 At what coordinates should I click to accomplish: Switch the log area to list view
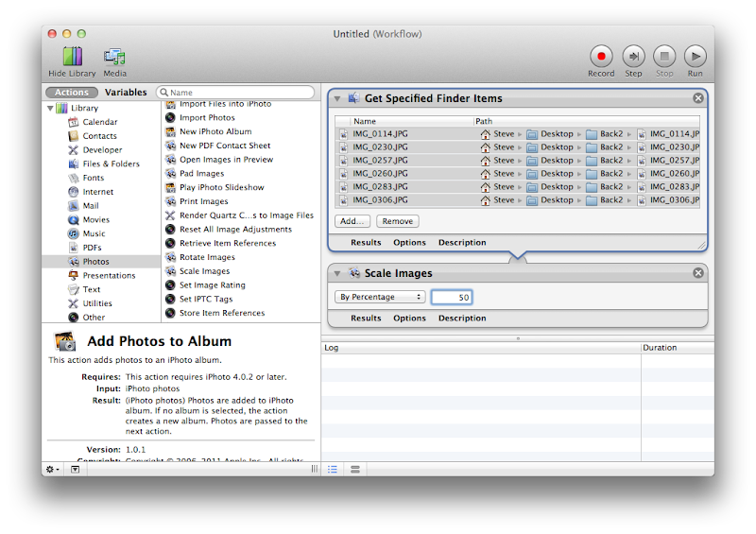(x=333, y=469)
